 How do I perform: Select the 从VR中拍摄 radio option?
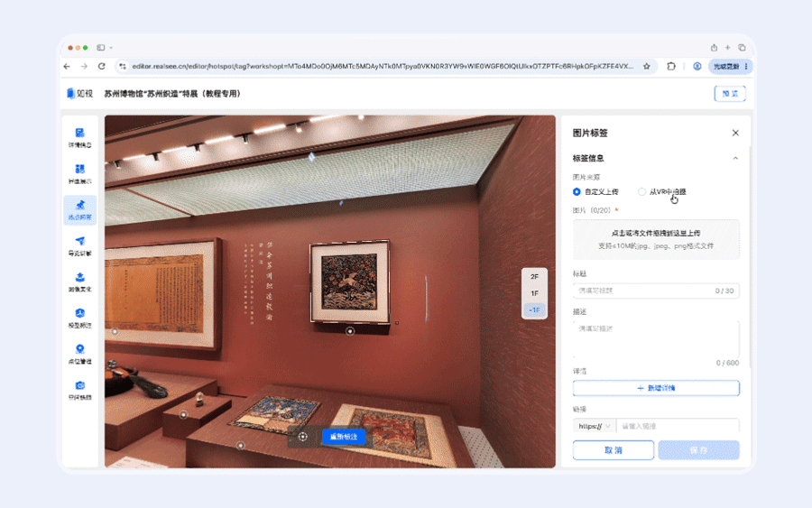pyautogui.click(x=662, y=191)
